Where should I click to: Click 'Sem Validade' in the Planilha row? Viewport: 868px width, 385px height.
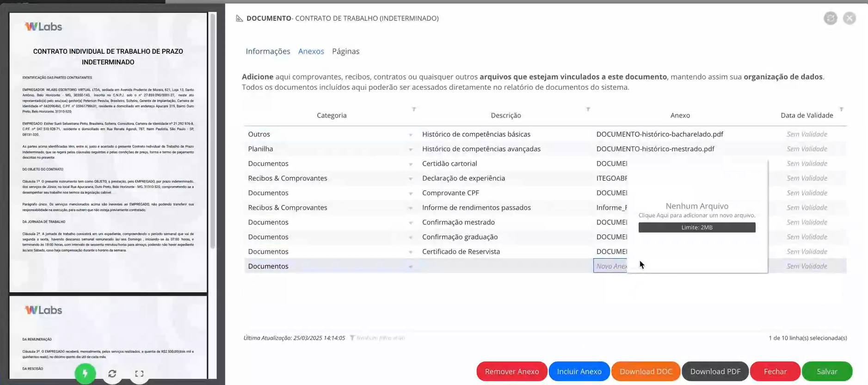coord(807,149)
